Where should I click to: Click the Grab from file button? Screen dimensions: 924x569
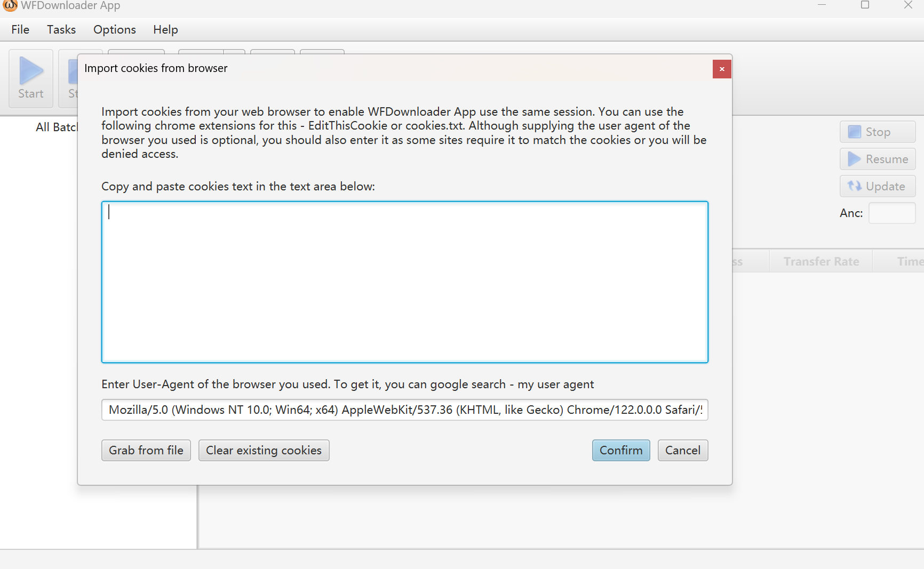point(146,450)
